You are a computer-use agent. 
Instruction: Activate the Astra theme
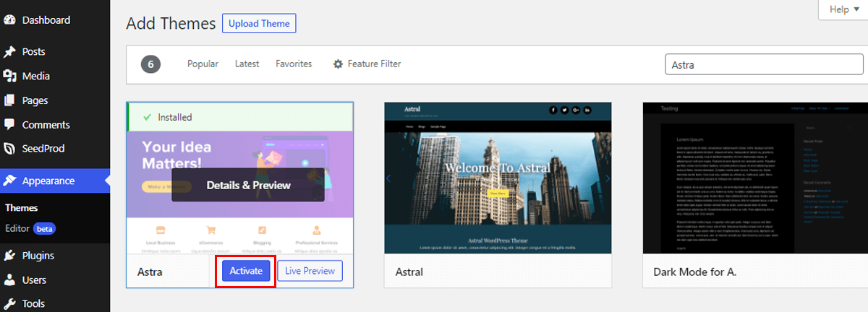[x=246, y=271]
